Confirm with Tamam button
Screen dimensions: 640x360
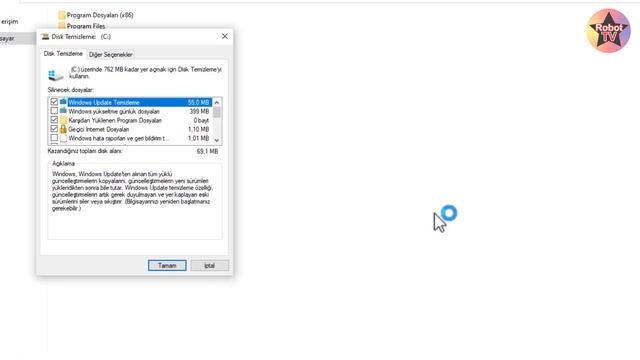(x=167, y=266)
